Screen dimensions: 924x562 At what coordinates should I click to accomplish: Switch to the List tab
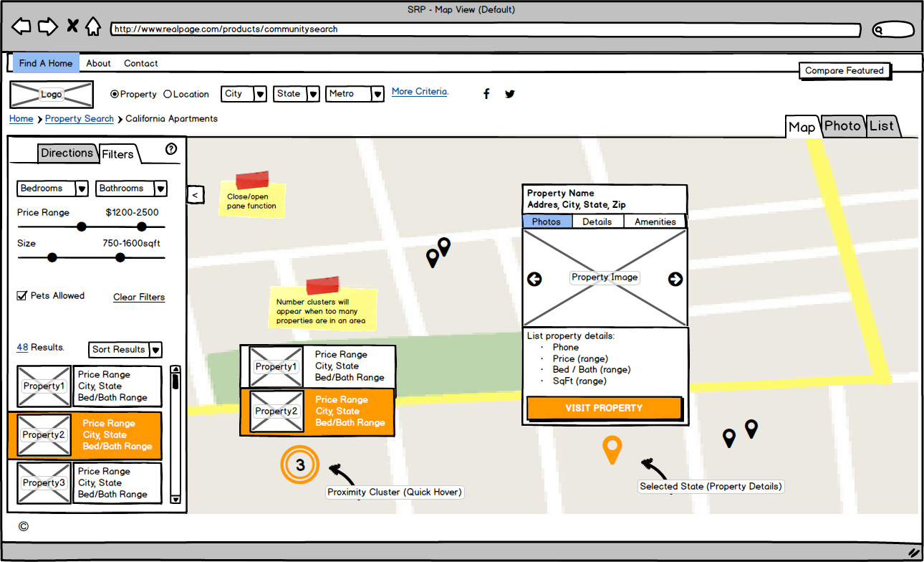point(882,125)
